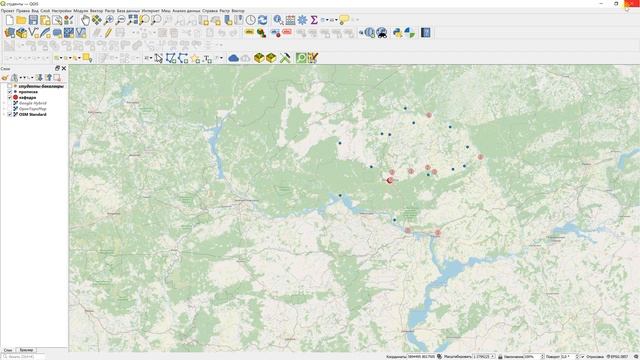
Task: Select the Zoom Out magnifier tool
Action: tap(120, 20)
